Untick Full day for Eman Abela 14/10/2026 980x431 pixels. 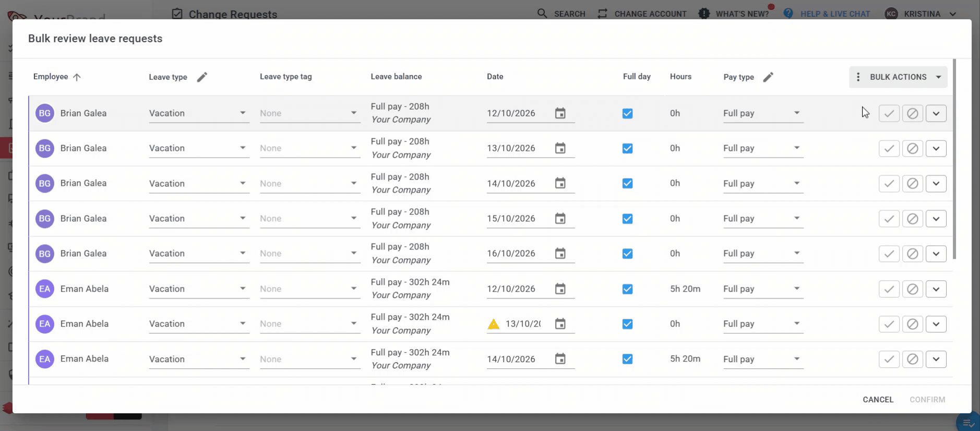[x=627, y=359]
